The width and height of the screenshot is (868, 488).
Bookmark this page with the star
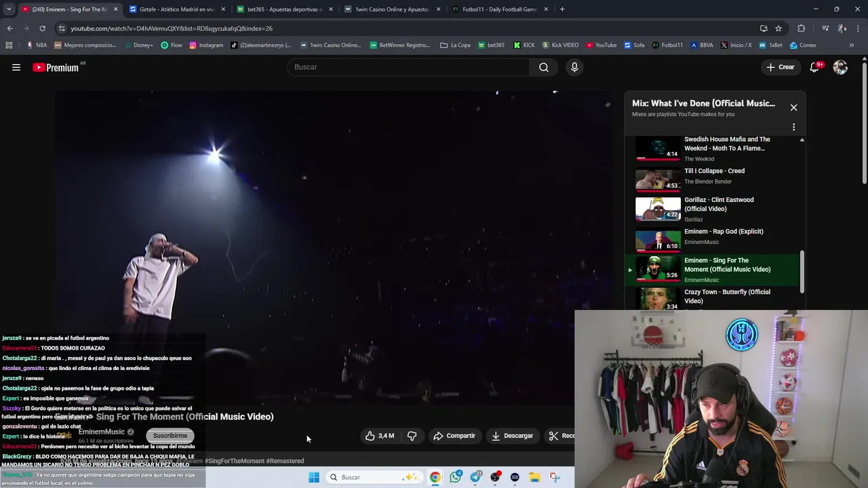coord(778,28)
